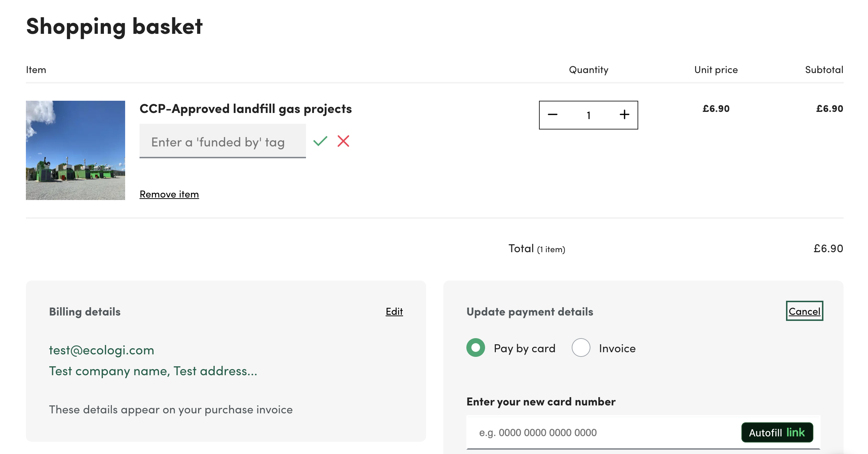
Task: Discard the funded-by tag with red cross
Action: 343,141
